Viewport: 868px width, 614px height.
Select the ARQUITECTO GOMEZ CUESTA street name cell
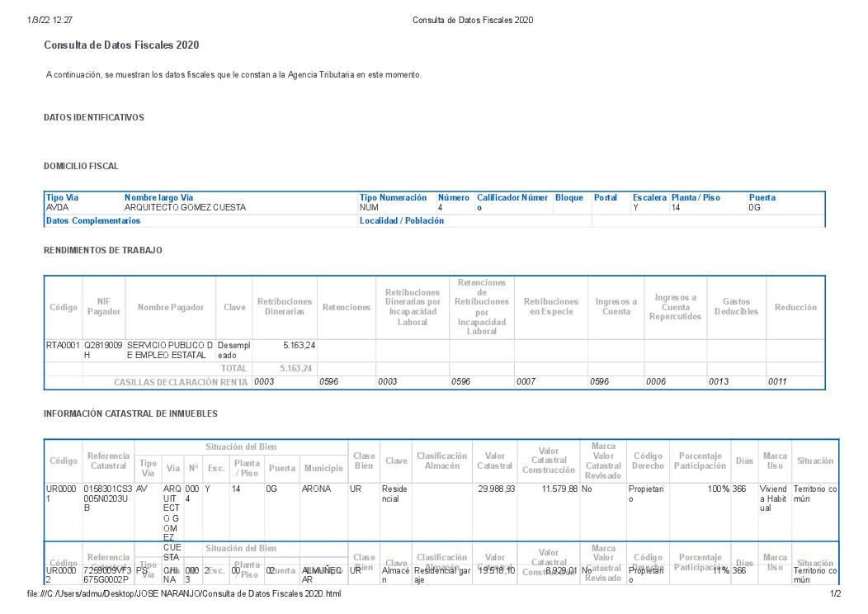click(x=185, y=208)
